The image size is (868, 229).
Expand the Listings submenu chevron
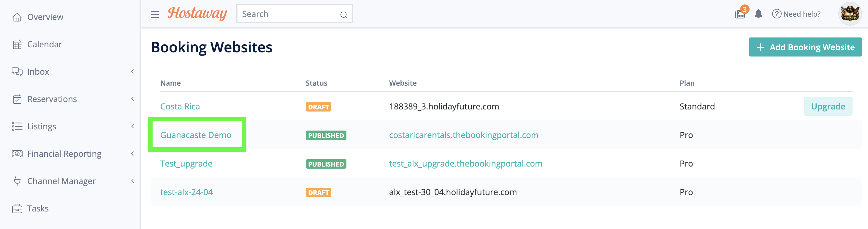[132, 126]
